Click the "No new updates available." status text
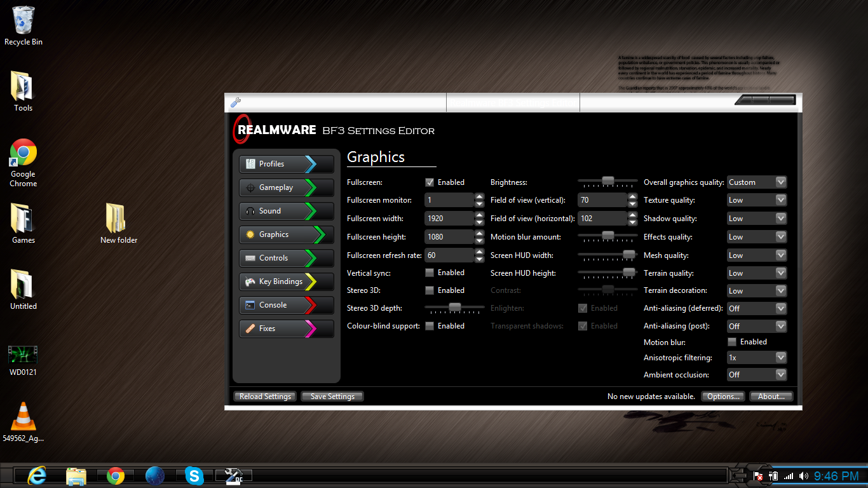This screenshot has width=868, height=488. click(651, 396)
